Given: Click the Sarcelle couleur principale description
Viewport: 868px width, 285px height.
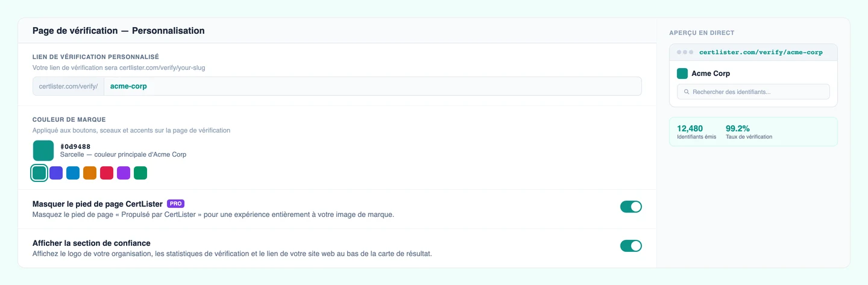Looking at the screenshot, I should 123,155.
